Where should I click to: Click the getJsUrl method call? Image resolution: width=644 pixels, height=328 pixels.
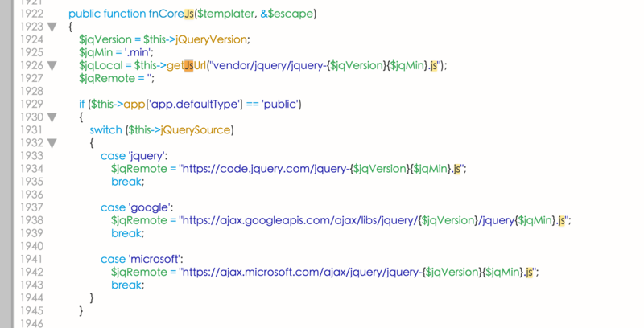pos(186,66)
